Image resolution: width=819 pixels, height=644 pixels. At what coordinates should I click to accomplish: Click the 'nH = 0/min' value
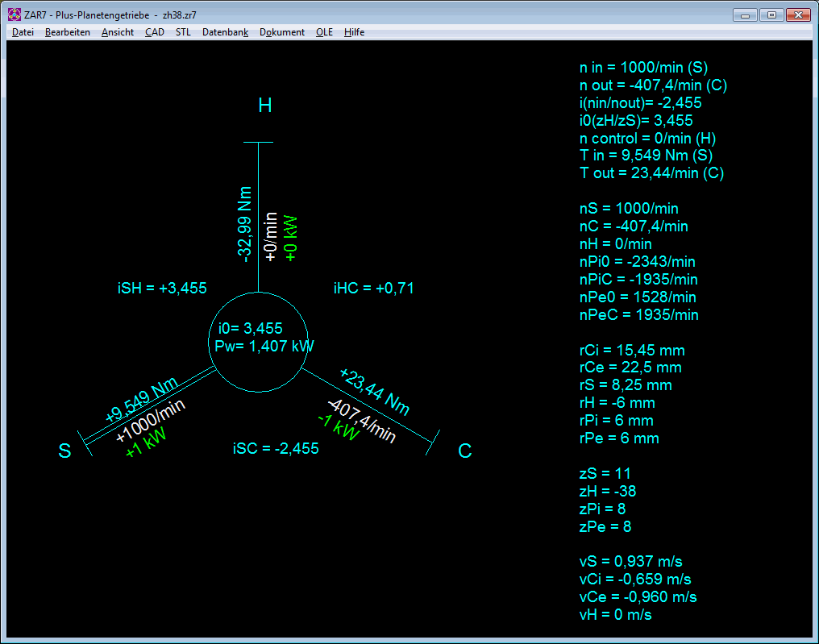pos(616,244)
